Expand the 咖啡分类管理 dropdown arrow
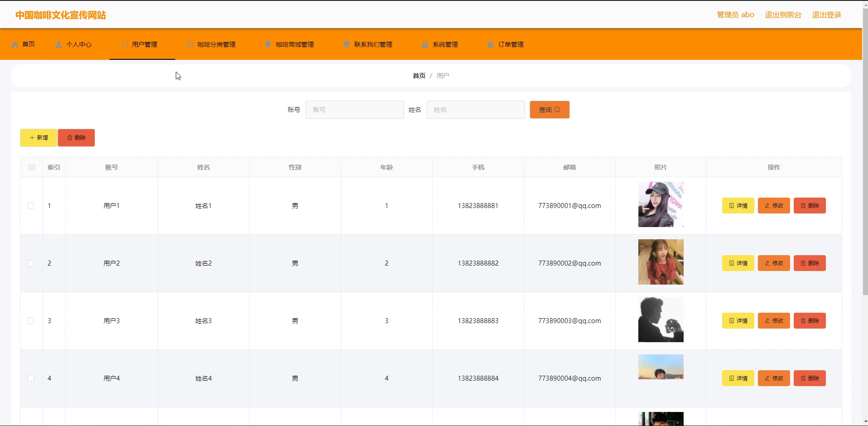This screenshot has height=426, width=868. pyautogui.click(x=242, y=44)
